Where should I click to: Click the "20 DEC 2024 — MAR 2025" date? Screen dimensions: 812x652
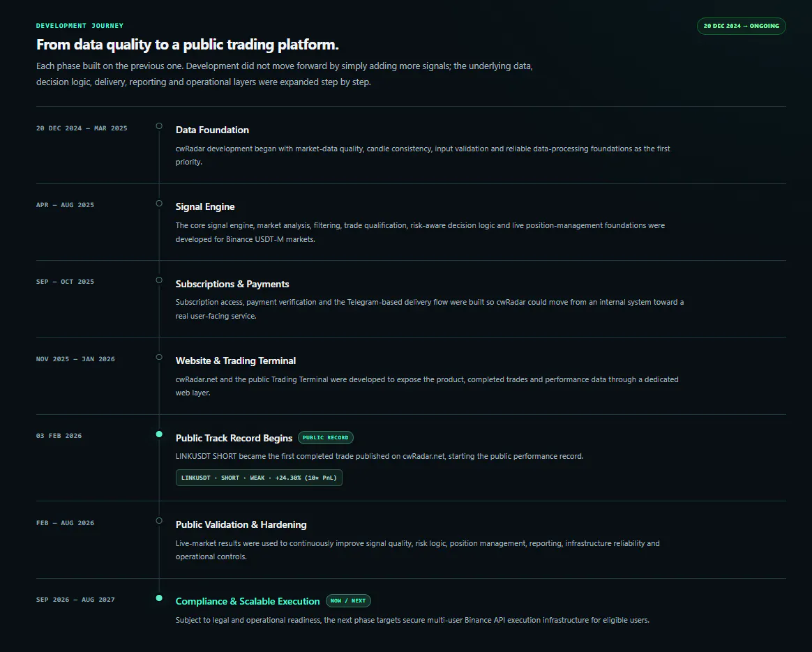click(x=82, y=128)
